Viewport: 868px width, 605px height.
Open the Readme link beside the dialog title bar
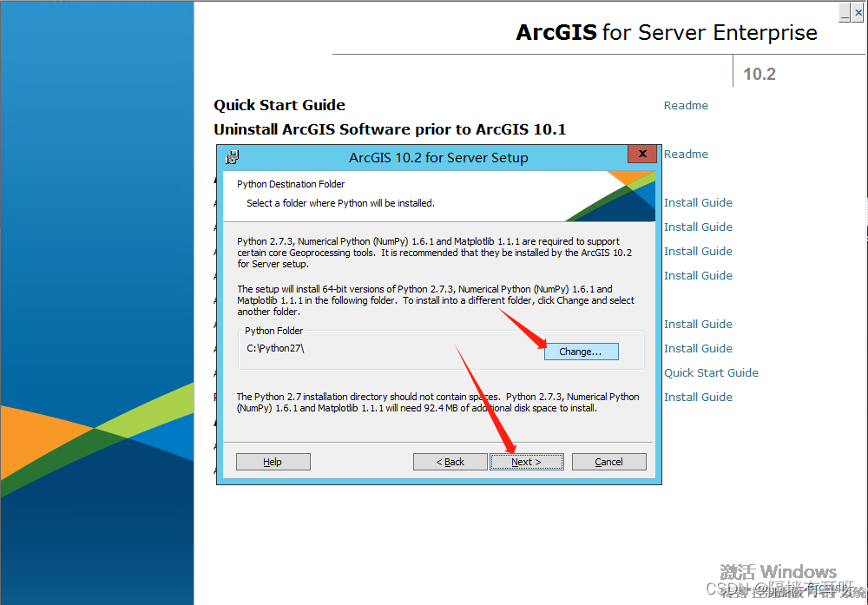[686, 154]
